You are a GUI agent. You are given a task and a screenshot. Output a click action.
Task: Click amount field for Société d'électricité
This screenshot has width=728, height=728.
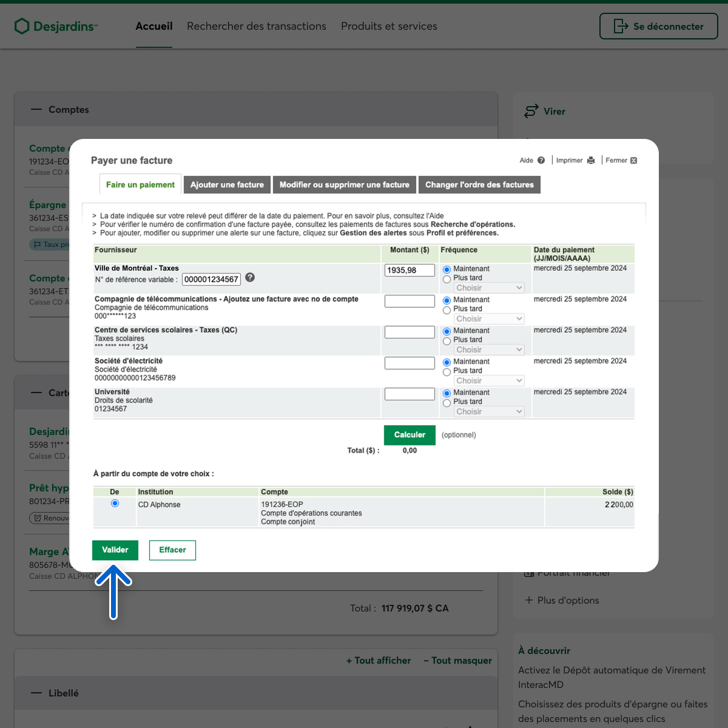click(409, 363)
